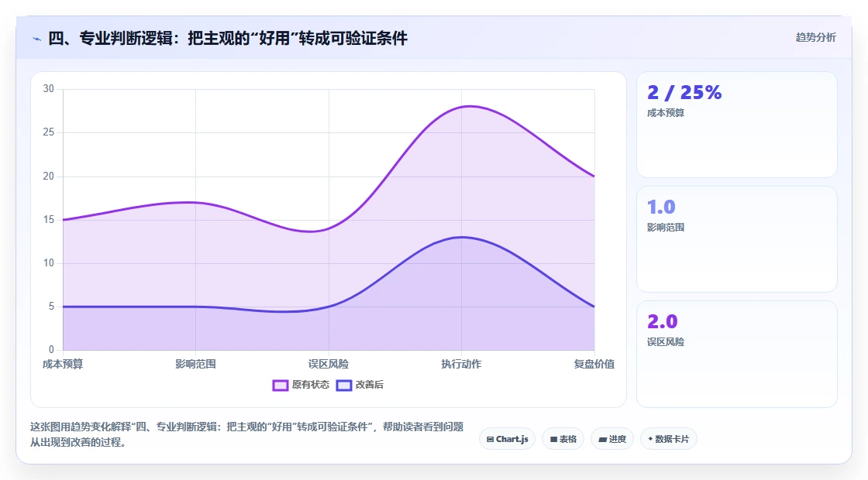Click the 成本预算 x-axis label
Image resolution: width=868 pixels, height=480 pixels.
click(x=63, y=365)
